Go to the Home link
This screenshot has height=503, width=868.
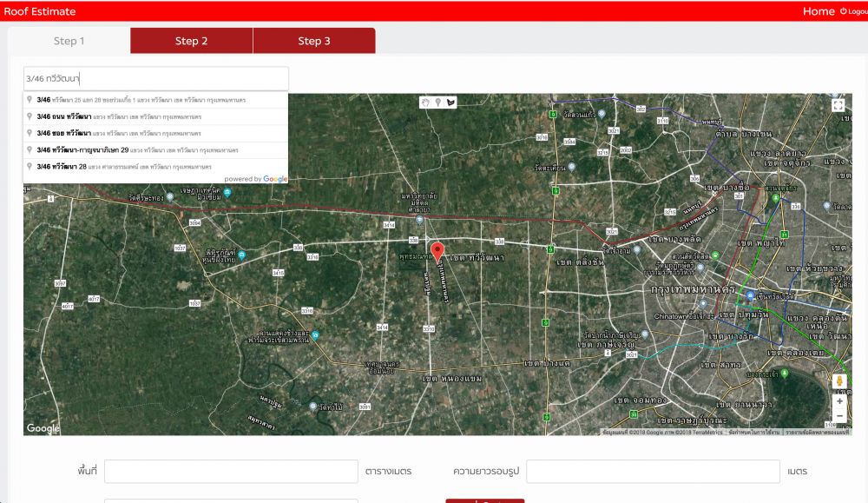818,11
